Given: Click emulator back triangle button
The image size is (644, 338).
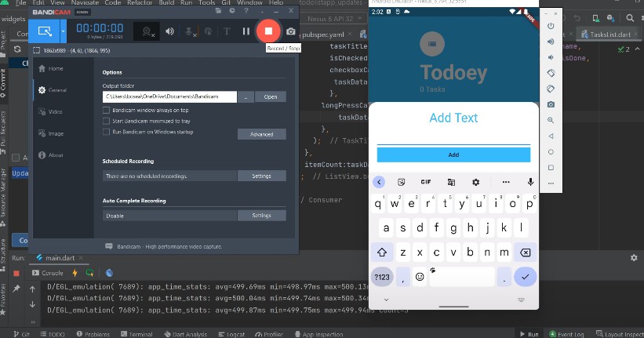Looking at the screenshot, I should [x=551, y=136].
